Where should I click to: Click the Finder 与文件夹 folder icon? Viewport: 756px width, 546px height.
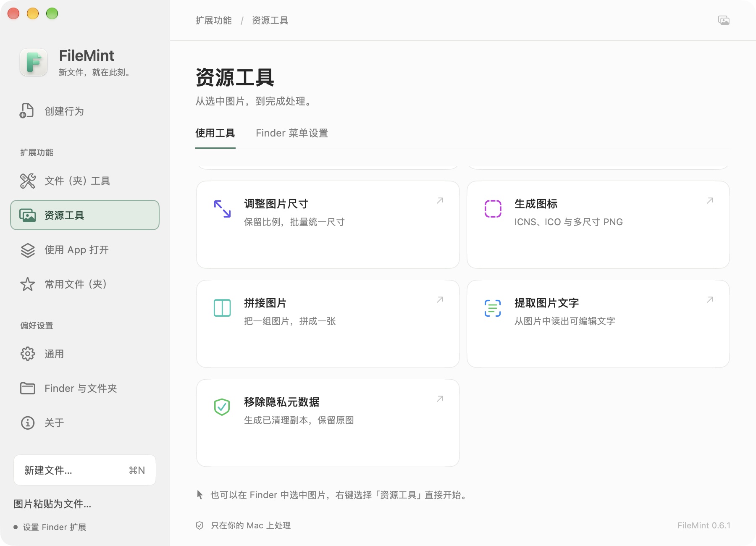coord(28,388)
